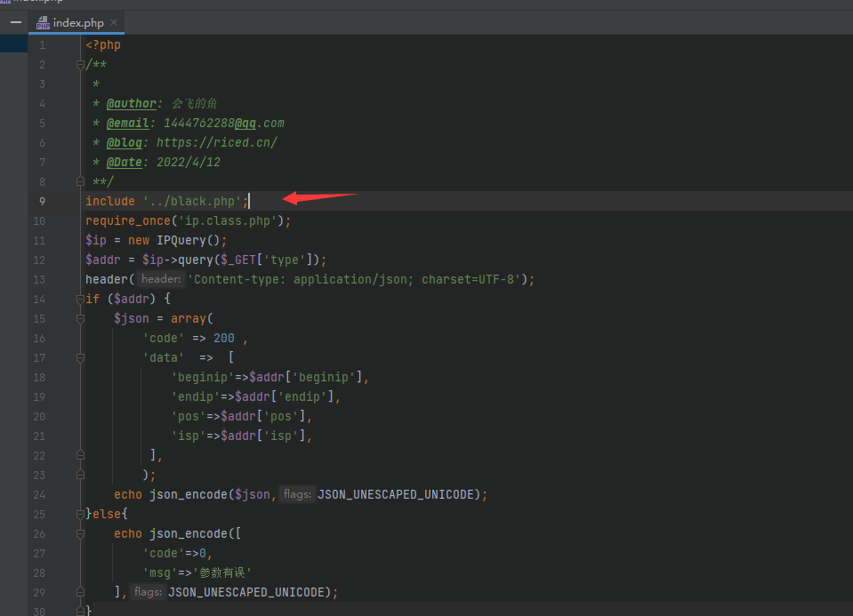The image size is (853, 616).
Task: Fold the if ($addr) block at line 14
Action: click(80, 299)
